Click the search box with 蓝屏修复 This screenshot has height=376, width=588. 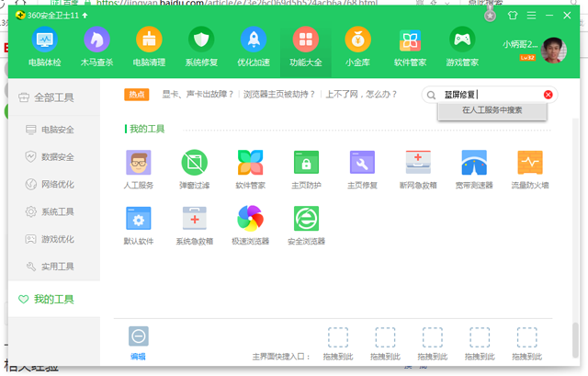coord(490,95)
